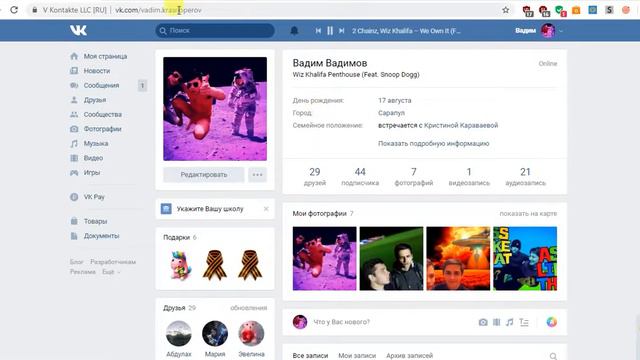
Task: Switch to Архив записей tab
Action: [409, 356]
